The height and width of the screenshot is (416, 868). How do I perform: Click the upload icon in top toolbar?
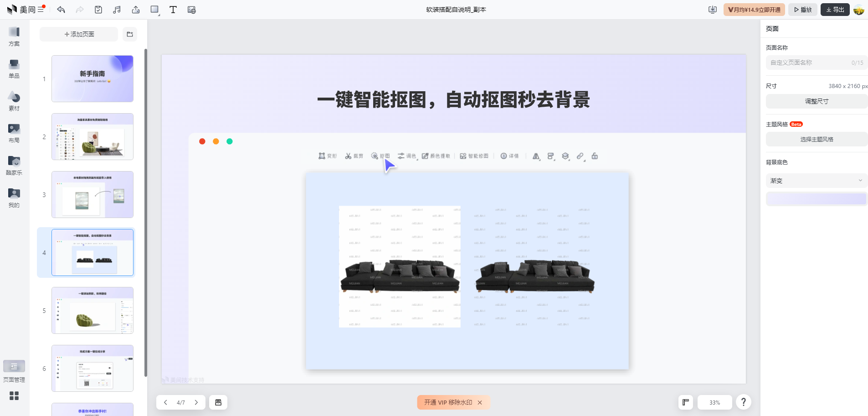[136, 10]
